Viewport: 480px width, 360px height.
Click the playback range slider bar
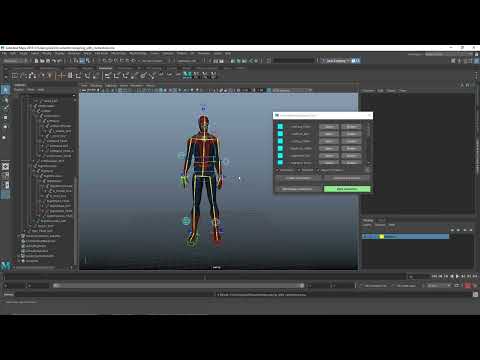coord(179,286)
